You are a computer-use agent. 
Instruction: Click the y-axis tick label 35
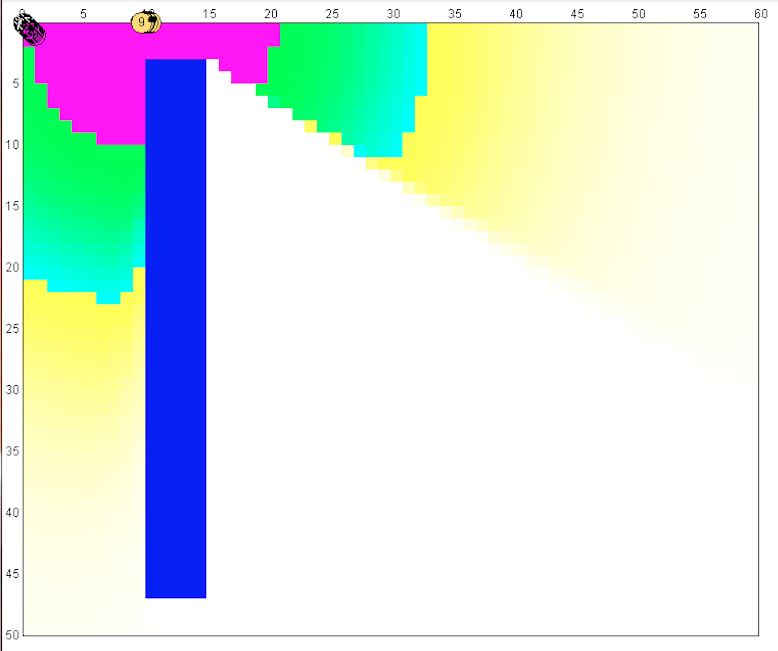pyautogui.click(x=12, y=451)
